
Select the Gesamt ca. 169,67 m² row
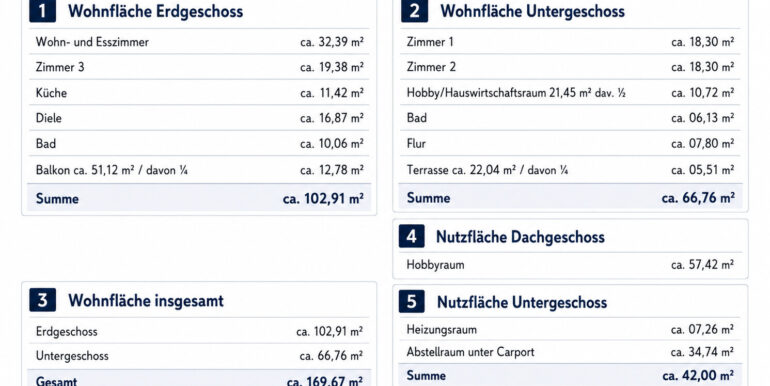click(x=199, y=379)
